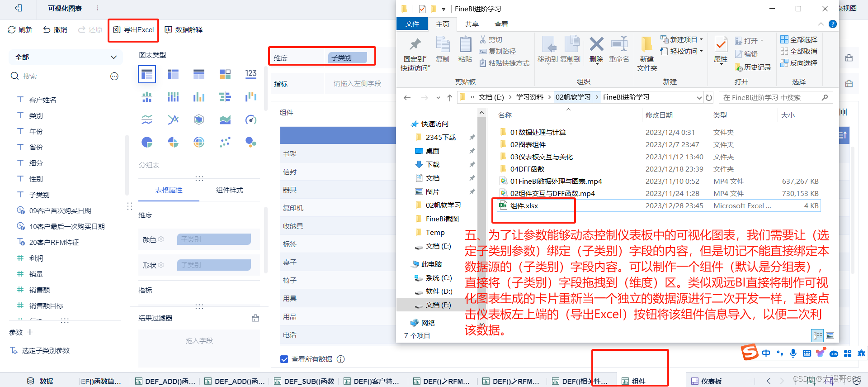Select the cross table chart type
This screenshot has width=868, height=387.
click(173, 74)
